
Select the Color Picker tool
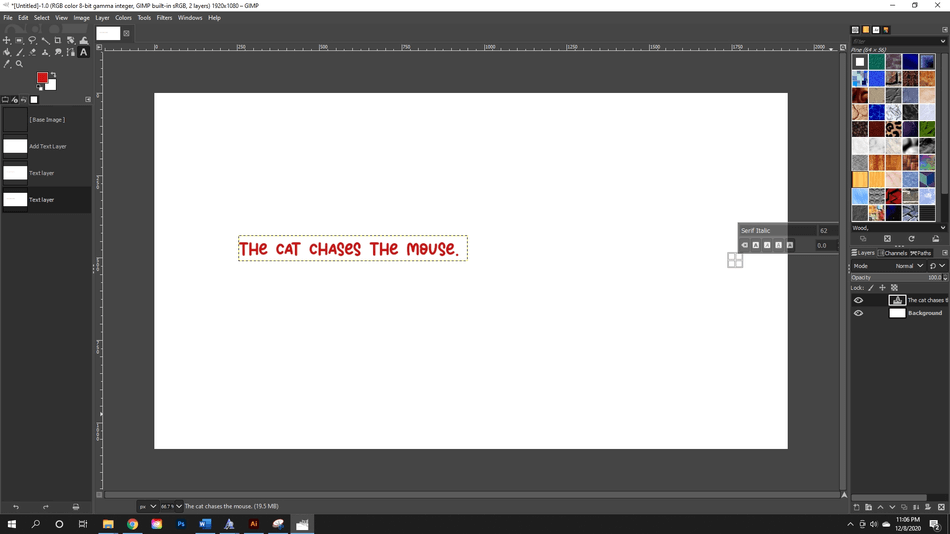(7, 64)
